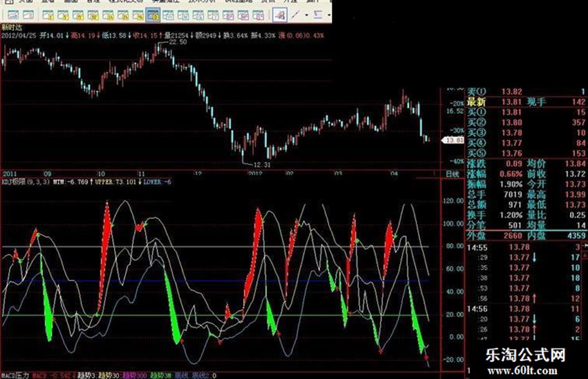Click the 13.81 current price marker
Image resolution: width=588 pixels, height=379 pixels.
[454, 141]
